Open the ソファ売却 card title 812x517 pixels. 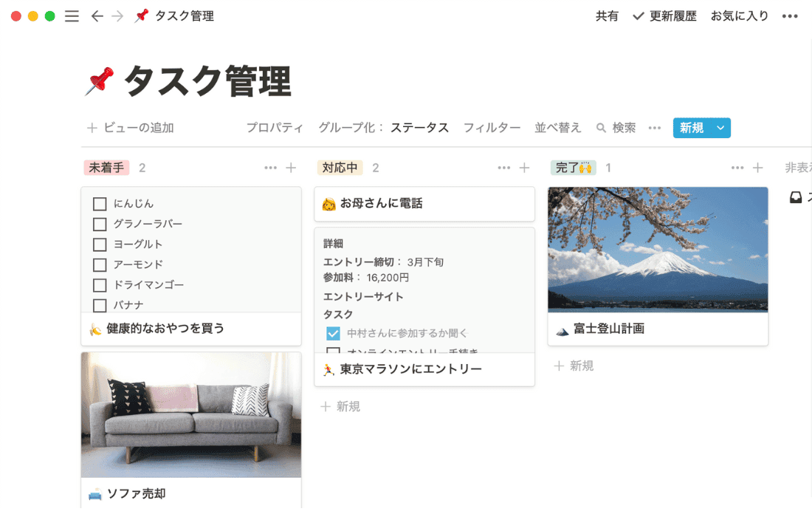pos(137,494)
